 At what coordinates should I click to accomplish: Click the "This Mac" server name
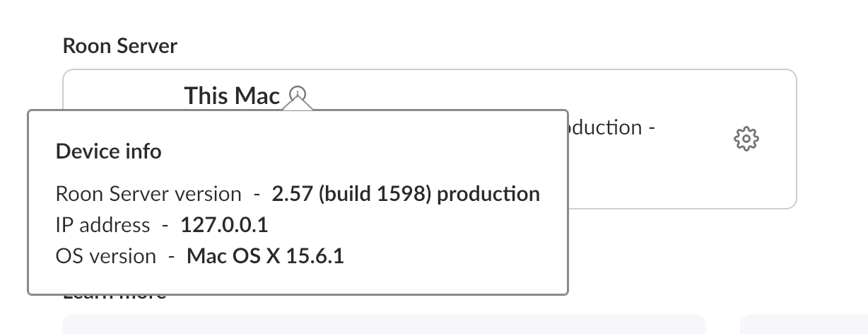coord(232,96)
